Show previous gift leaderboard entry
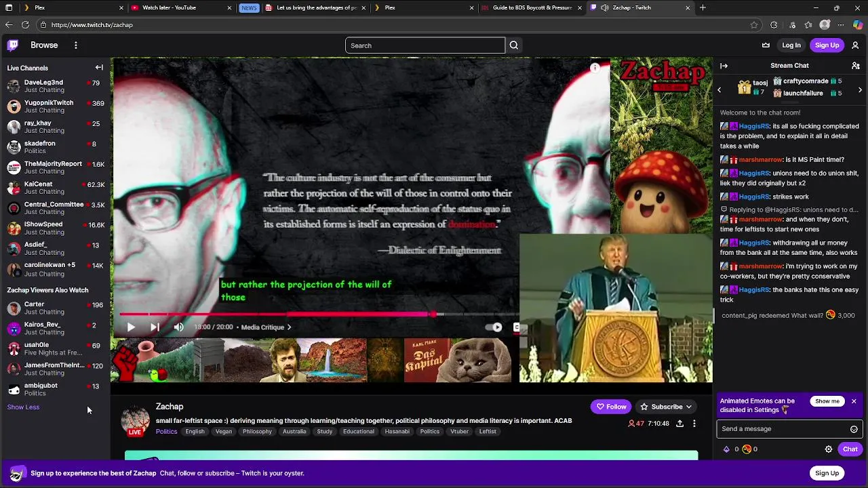868x488 pixels. click(719, 89)
